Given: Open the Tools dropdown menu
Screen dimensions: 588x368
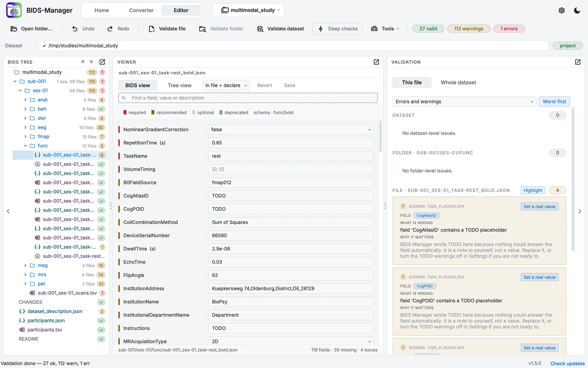Looking at the screenshot, I should [384, 29].
